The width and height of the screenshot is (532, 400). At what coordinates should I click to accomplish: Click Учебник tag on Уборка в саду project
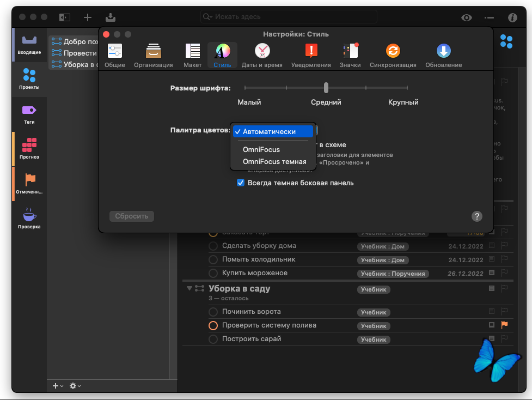(374, 289)
